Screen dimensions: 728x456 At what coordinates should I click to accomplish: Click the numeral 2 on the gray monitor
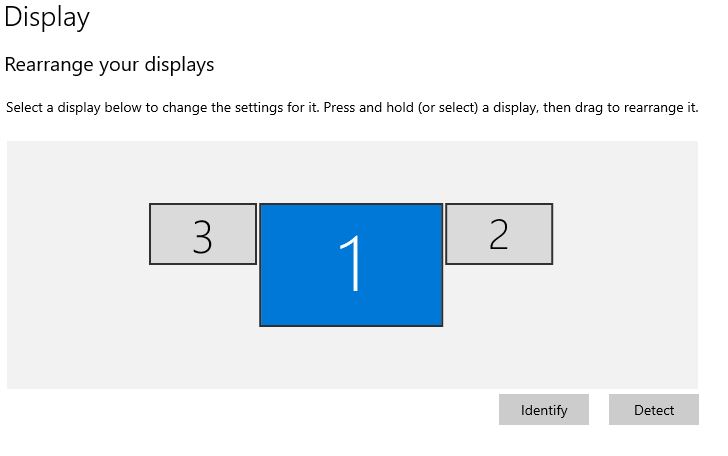coord(499,234)
